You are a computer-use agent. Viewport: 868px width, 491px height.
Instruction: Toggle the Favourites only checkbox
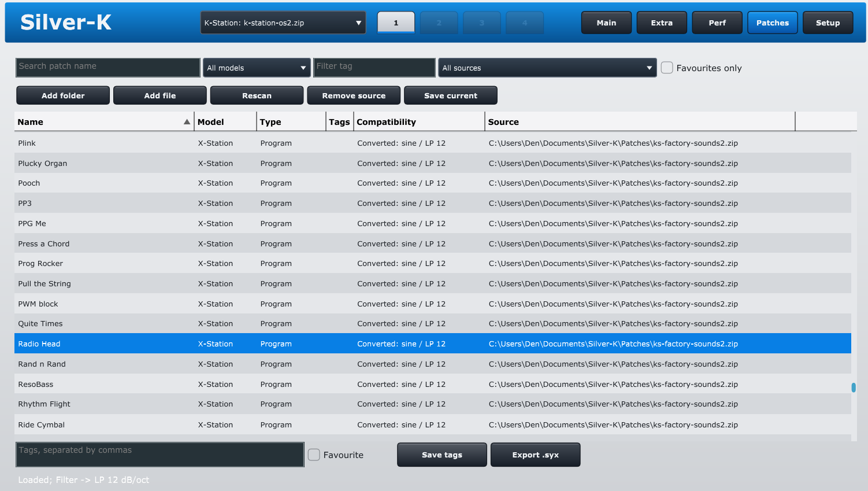tap(667, 68)
